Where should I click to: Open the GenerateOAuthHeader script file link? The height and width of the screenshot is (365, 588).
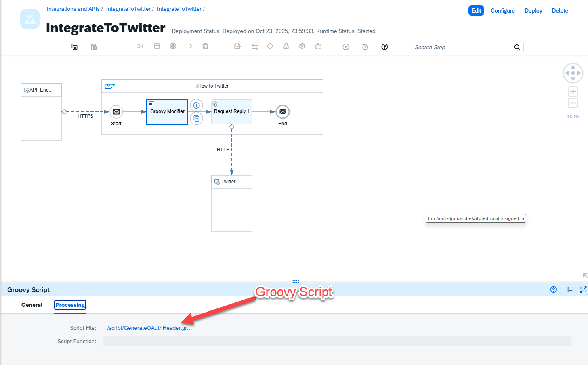149,328
